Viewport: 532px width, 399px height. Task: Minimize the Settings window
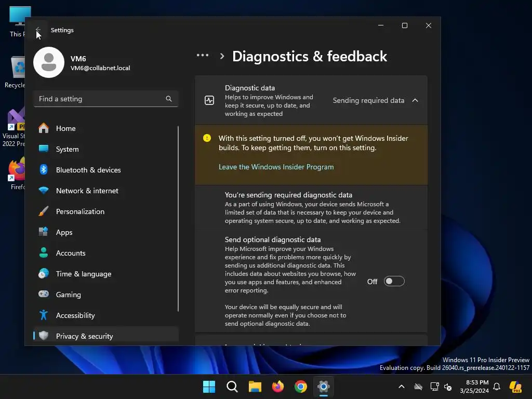(x=381, y=25)
